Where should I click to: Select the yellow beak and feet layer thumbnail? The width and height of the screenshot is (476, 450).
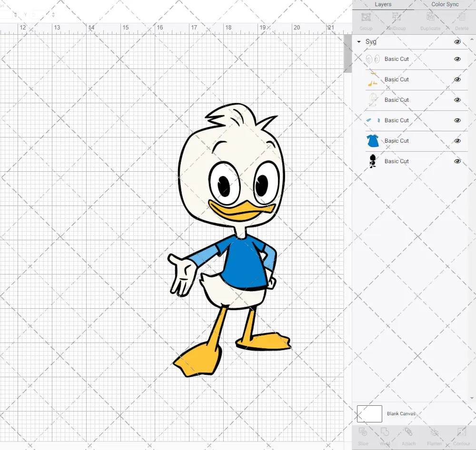coord(373,79)
